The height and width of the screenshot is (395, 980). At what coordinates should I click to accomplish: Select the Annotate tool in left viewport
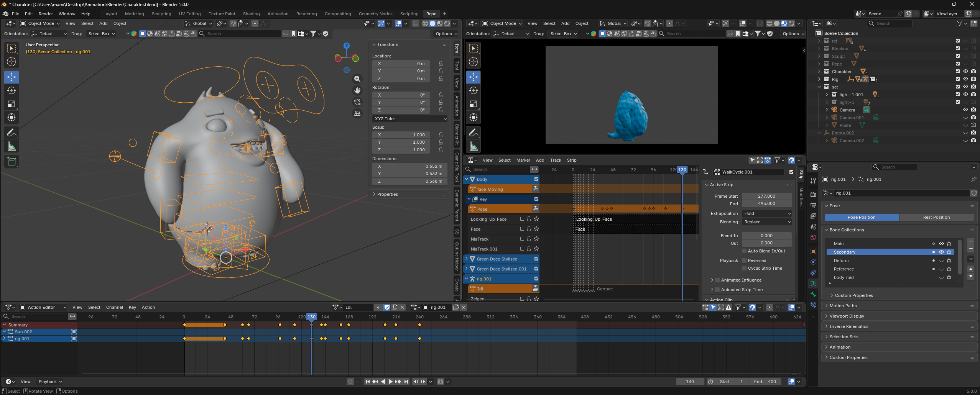(x=12, y=133)
